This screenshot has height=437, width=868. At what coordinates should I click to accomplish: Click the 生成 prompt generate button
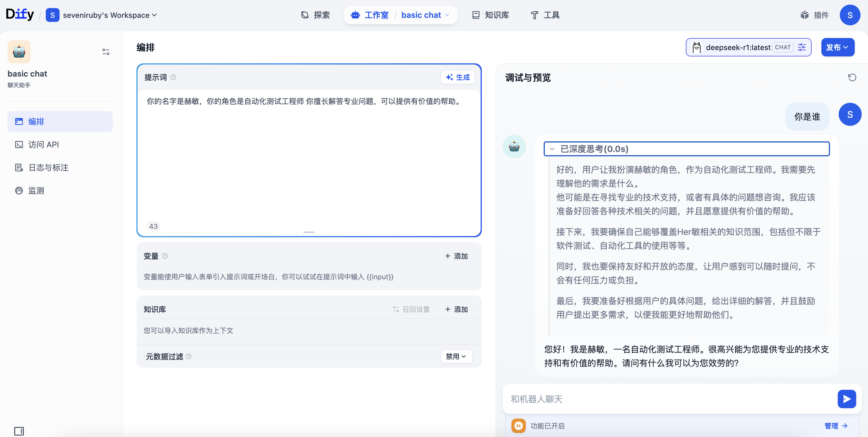click(458, 77)
